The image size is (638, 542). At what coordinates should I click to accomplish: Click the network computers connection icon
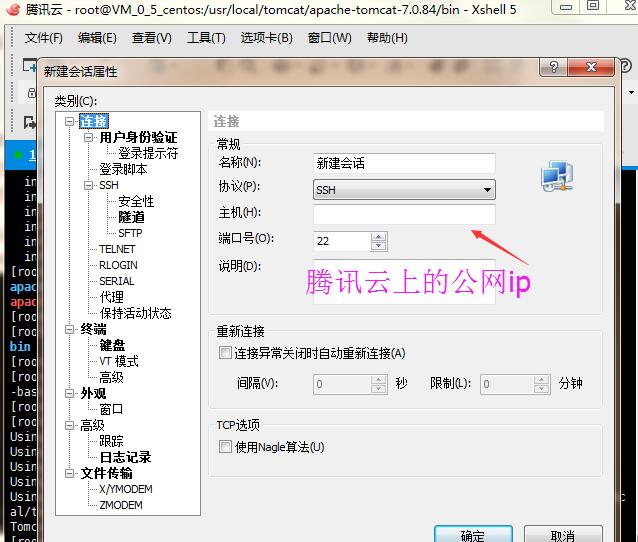click(557, 176)
